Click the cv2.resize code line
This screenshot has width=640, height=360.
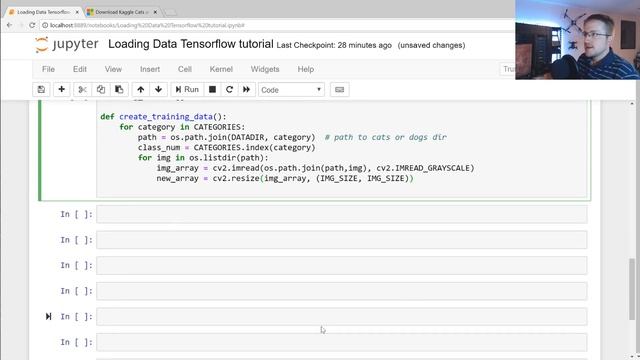click(x=284, y=178)
